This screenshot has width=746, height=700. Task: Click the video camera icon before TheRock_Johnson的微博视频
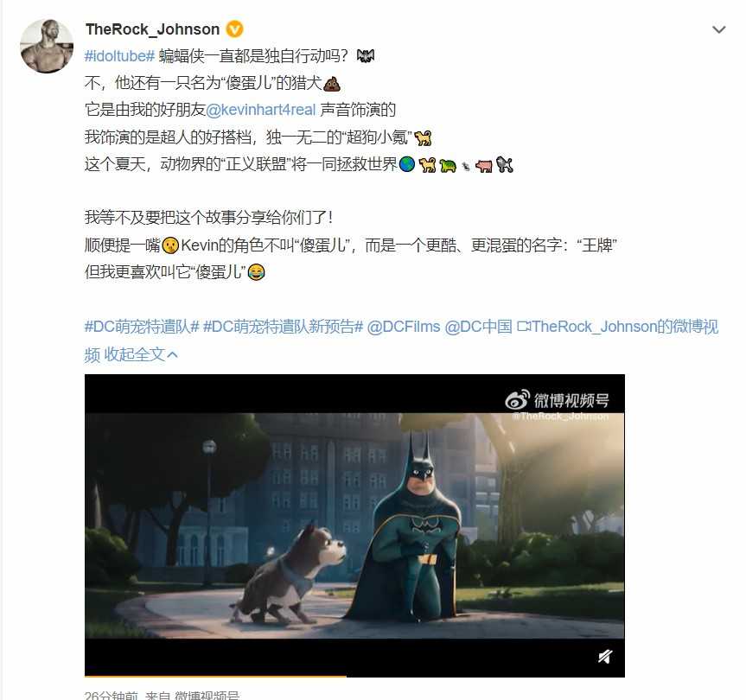pos(524,327)
